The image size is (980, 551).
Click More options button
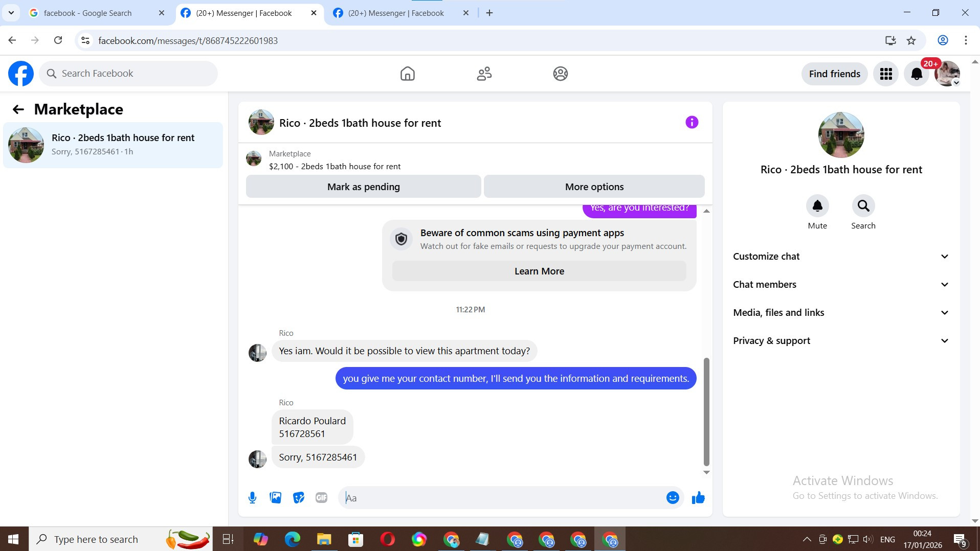coord(594,187)
